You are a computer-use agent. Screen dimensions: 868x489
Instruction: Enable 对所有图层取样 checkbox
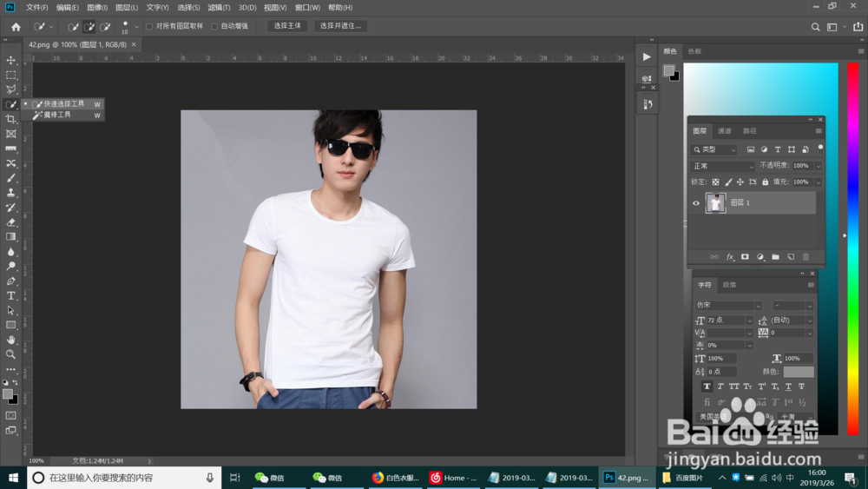point(149,26)
